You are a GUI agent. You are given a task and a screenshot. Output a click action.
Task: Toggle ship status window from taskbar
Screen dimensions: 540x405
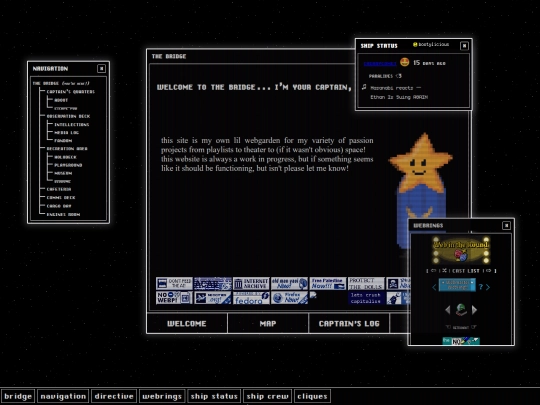point(214,396)
